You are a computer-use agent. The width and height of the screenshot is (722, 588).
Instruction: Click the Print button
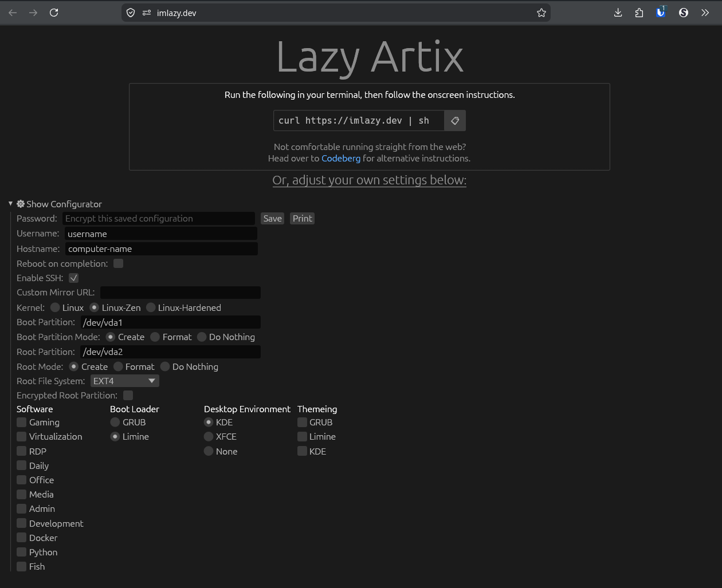coord(302,218)
